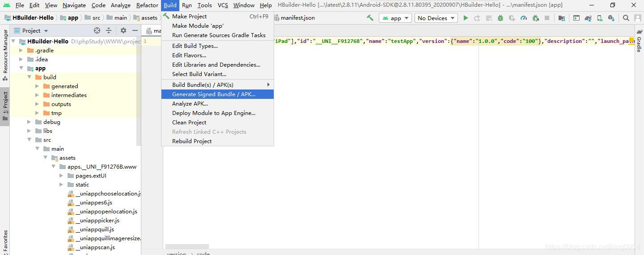Collapse the build folder arrow
The height and width of the screenshot is (255, 644).
[x=29, y=77]
